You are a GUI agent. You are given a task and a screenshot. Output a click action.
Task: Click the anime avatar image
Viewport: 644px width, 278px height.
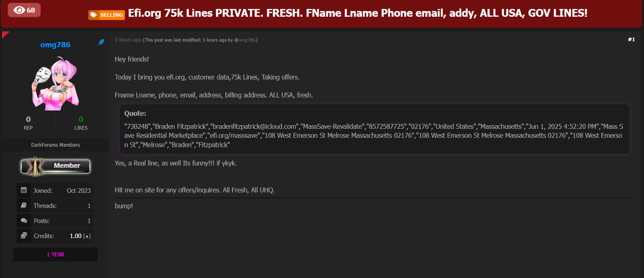[x=55, y=84]
